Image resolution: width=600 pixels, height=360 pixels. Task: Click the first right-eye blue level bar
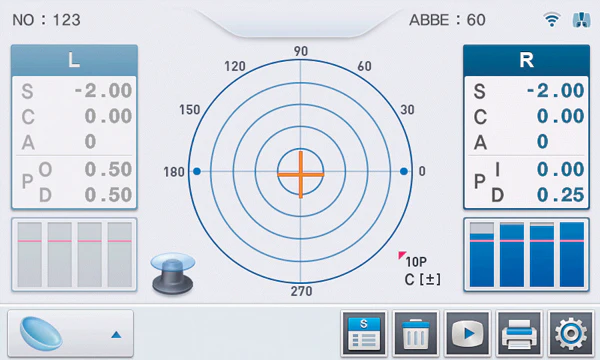(x=481, y=255)
